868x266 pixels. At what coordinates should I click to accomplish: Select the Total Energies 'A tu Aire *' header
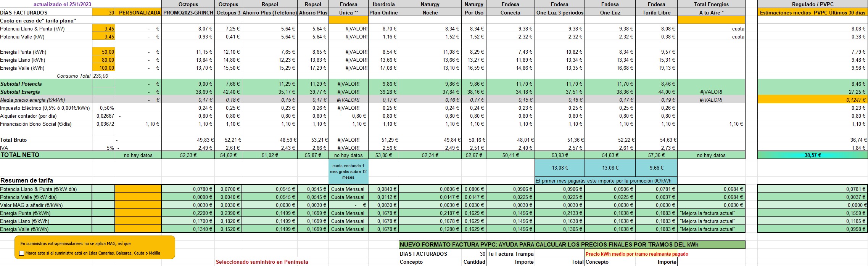click(x=711, y=13)
